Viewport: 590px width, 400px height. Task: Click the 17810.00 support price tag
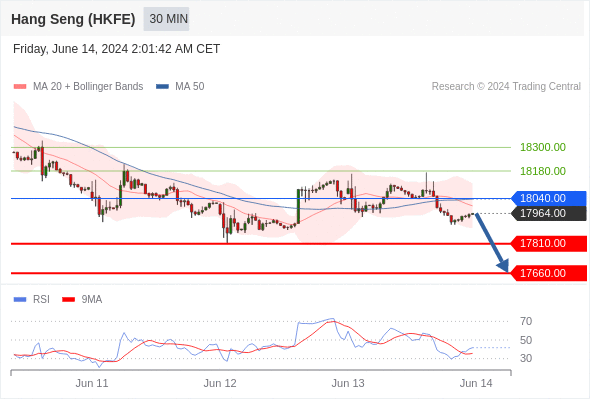click(x=549, y=243)
